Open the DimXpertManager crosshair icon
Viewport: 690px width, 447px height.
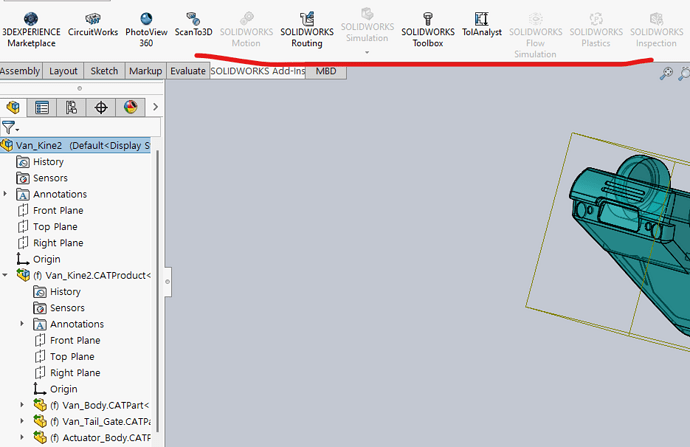point(101,107)
